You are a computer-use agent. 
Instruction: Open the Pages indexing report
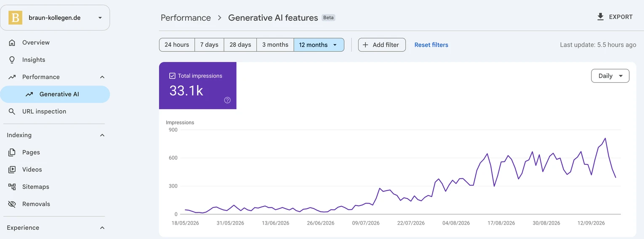pyautogui.click(x=55, y=153)
